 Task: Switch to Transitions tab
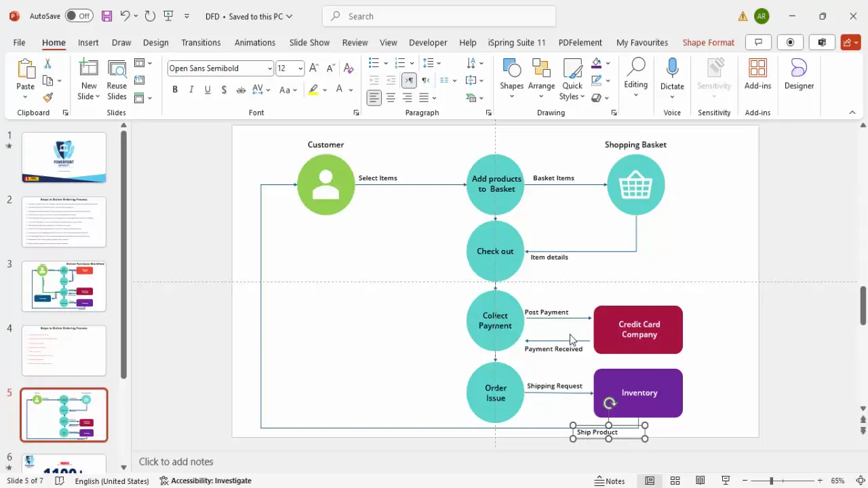click(x=201, y=42)
